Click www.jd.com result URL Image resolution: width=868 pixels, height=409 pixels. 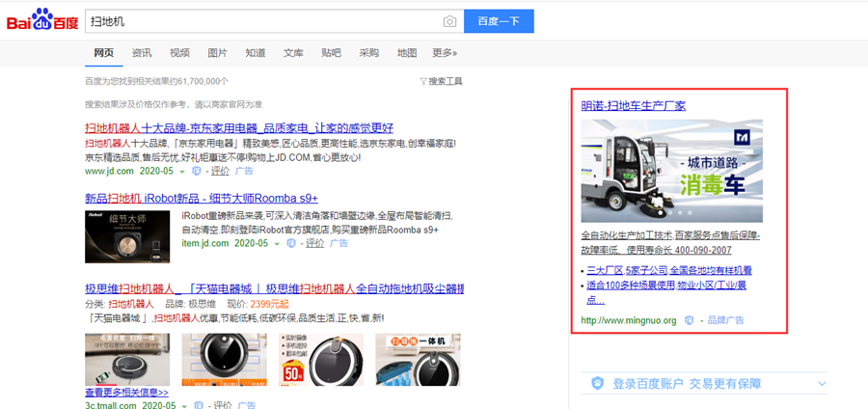109,171
